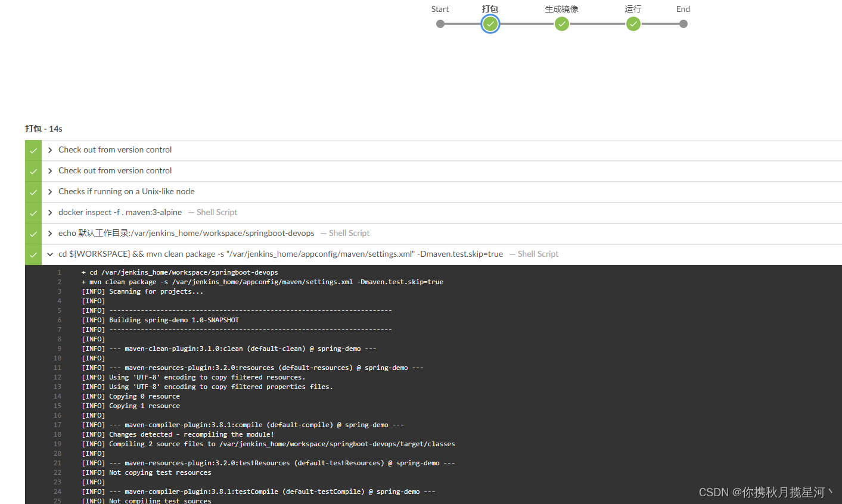Click success icon of mvn clean package step
Screen dimensions: 842x504
(33, 255)
